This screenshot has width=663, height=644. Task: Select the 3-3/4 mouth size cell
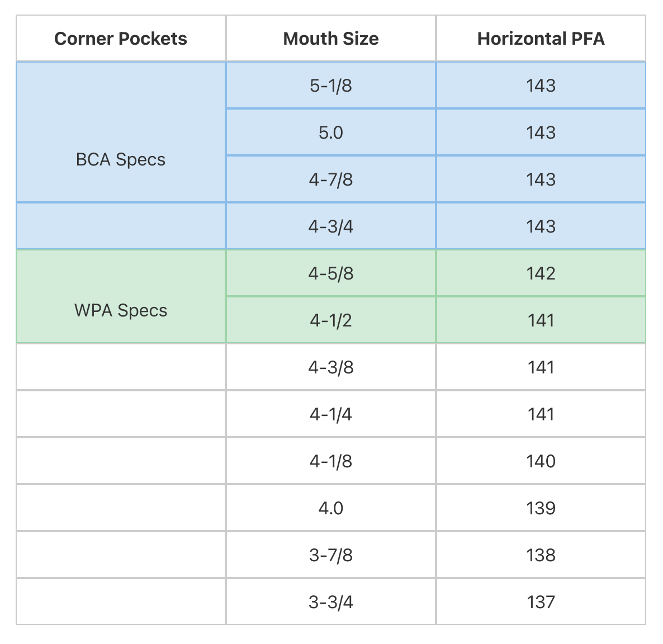(x=331, y=602)
